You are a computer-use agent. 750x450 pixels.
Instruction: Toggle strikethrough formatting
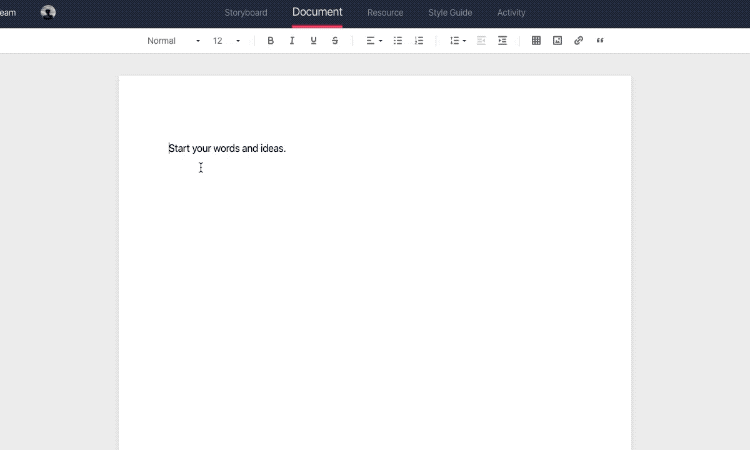click(x=335, y=41)
